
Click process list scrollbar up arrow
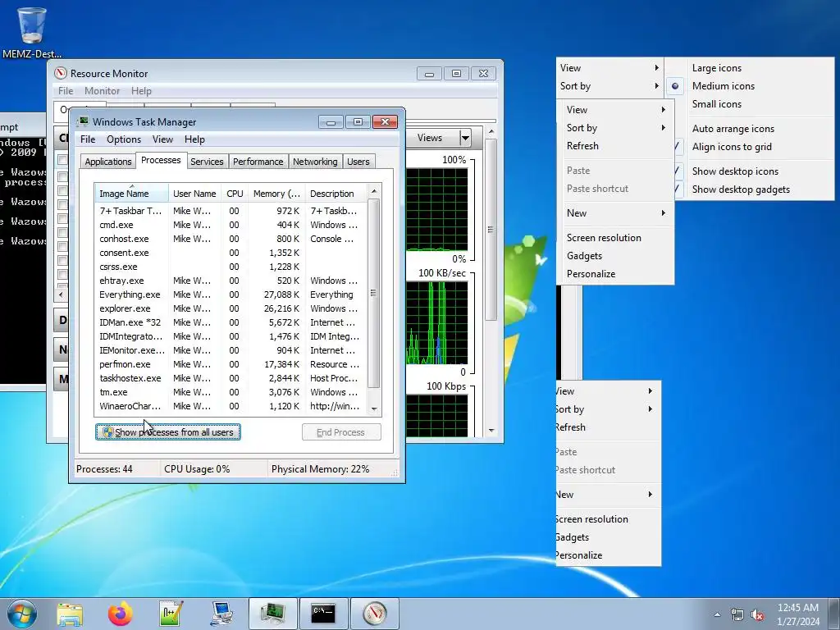tap(374, 191)
